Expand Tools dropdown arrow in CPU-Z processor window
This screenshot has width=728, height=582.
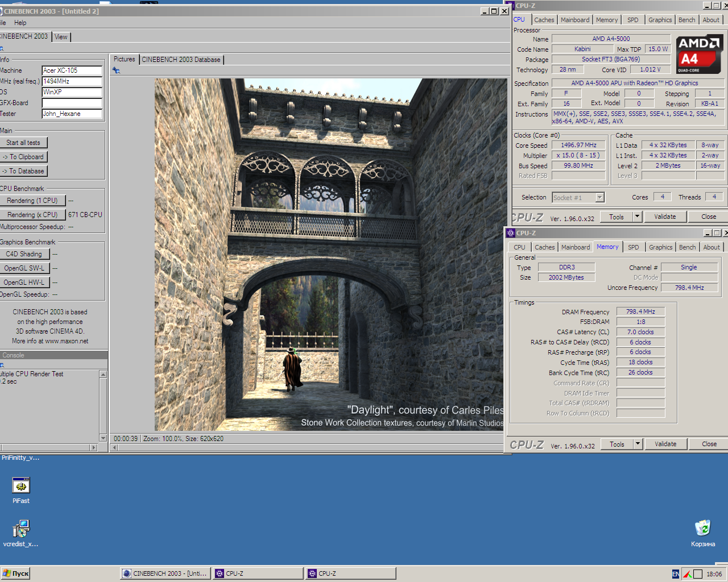[x=637, y=217]
